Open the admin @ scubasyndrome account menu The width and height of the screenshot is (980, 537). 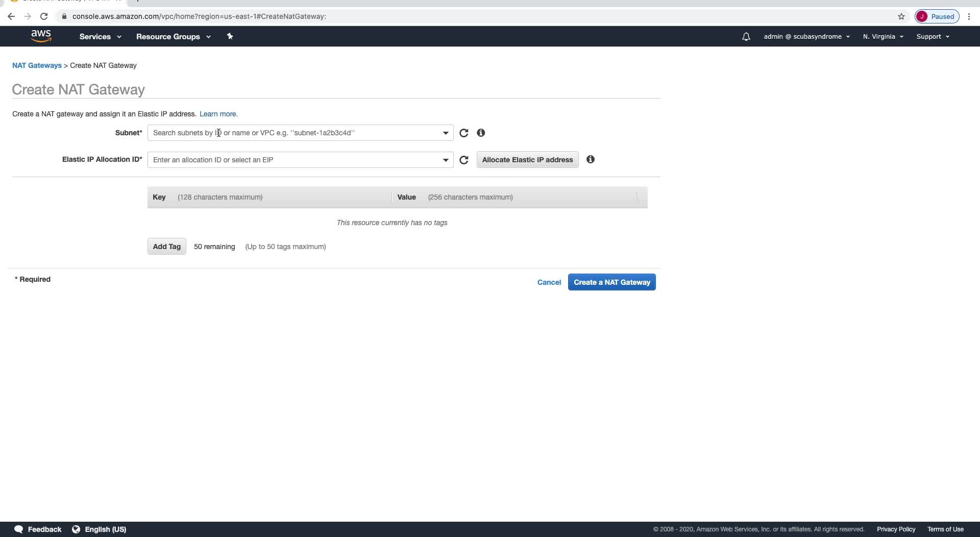(x=806, y=37)
